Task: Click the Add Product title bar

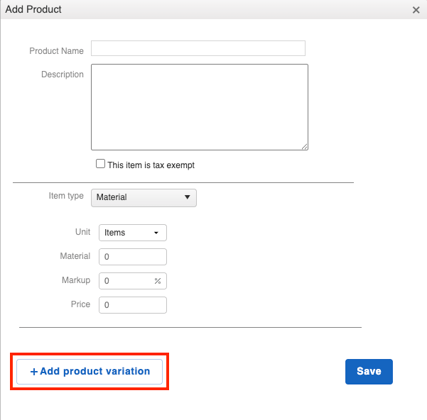Action: coord(213,9)
